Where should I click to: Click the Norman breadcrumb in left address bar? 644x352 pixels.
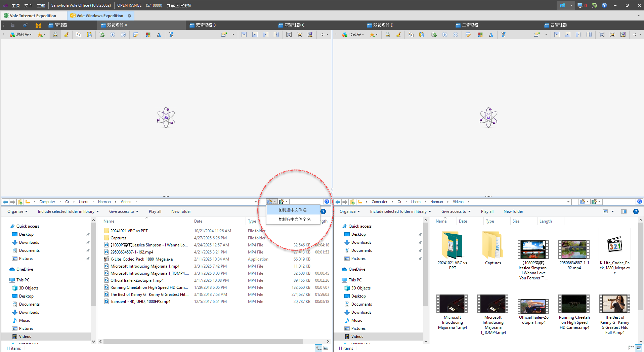tap(104, 202)
